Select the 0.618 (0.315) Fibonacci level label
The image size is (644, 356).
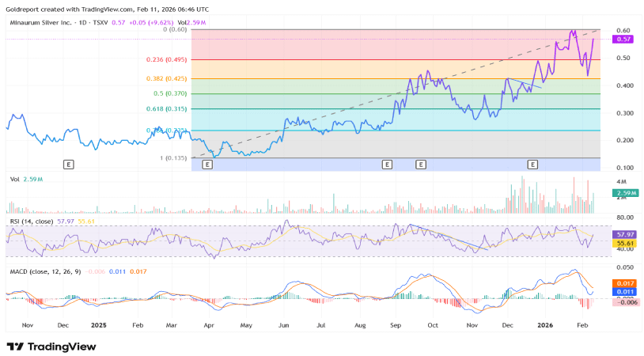pyautogui.click(x=165, y=109)
